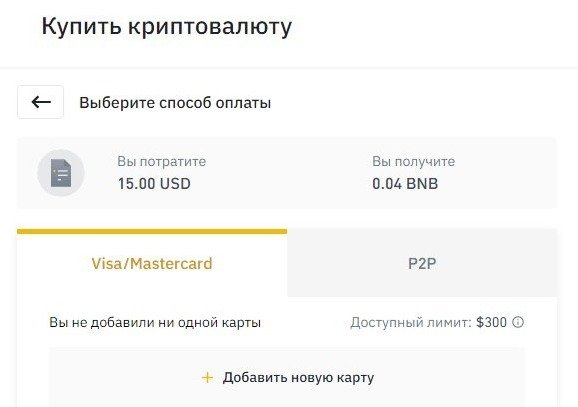
Task: Go back using the left arrow button
Action: tap(40, 102)
